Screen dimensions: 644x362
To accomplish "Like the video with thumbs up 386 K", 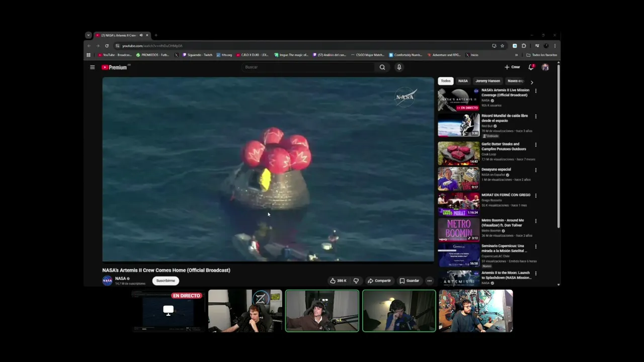I will [338, 281].
